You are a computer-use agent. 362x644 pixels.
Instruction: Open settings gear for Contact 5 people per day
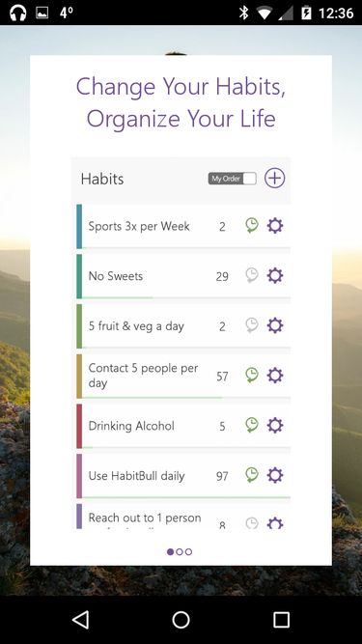[275, 376]
